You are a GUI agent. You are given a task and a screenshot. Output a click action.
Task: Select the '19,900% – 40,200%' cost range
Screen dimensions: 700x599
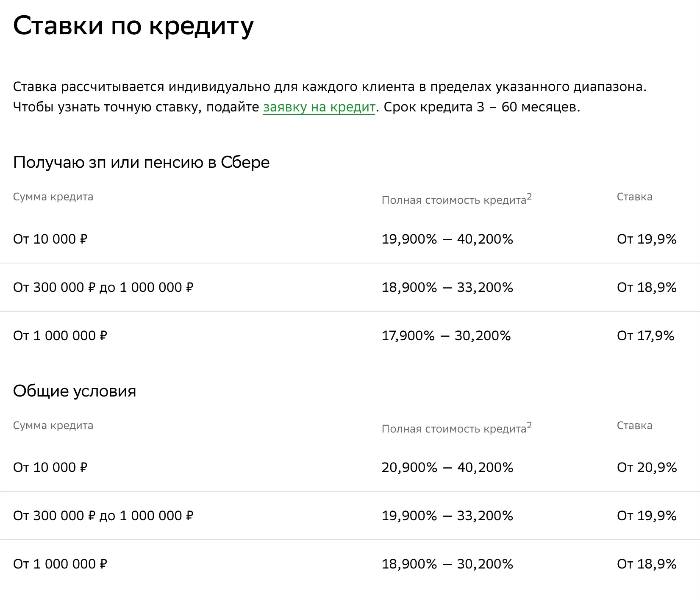click(447, 239)
